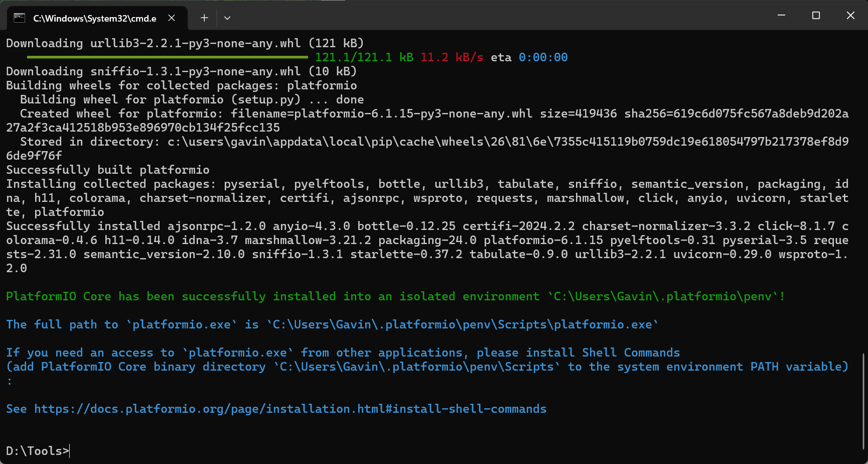Click 'Downloading sniffio-1.3.1-py3-none-any.whl' line
This screenshot has height=464, width=868.
181,71
